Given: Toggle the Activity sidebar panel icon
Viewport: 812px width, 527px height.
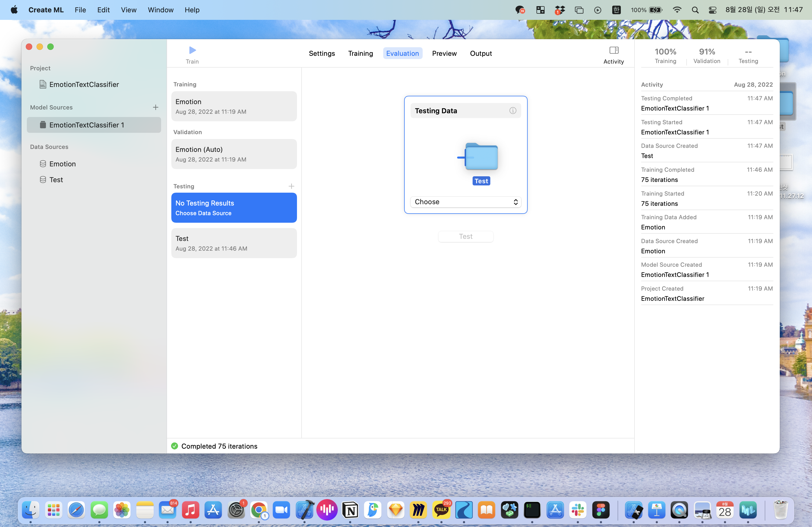Looking at the screenshot, I should pos(614,50).
